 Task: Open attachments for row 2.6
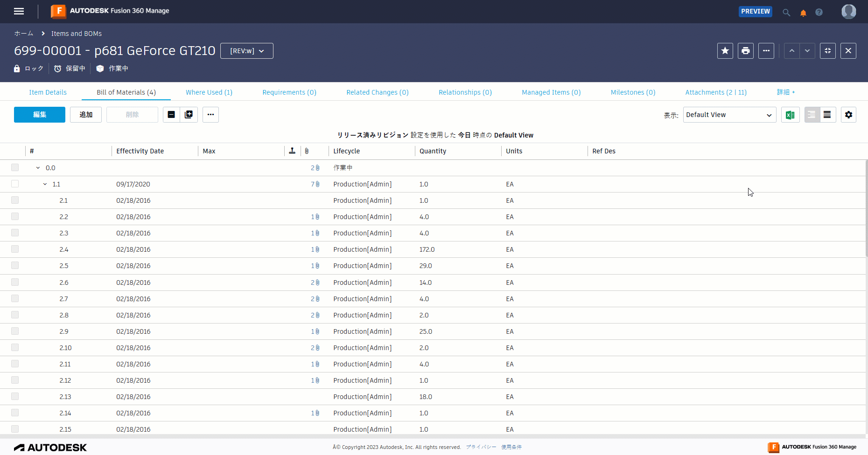pos(315,283)
